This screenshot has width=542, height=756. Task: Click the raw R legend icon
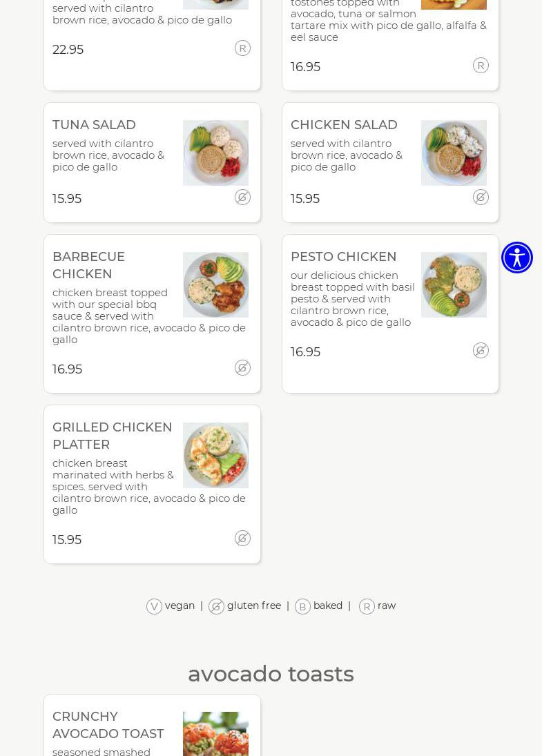click(x=367, y=606)
